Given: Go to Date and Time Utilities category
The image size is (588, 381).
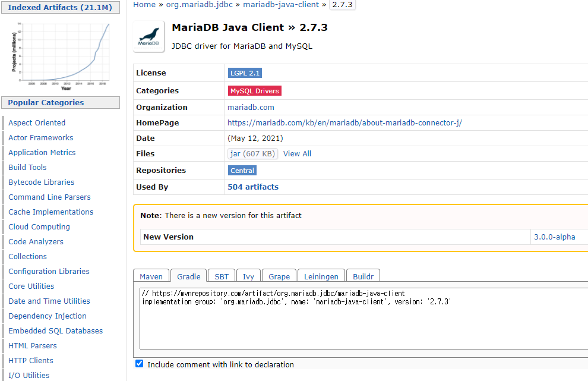Looking at the screenshot, I should point(49,301).
